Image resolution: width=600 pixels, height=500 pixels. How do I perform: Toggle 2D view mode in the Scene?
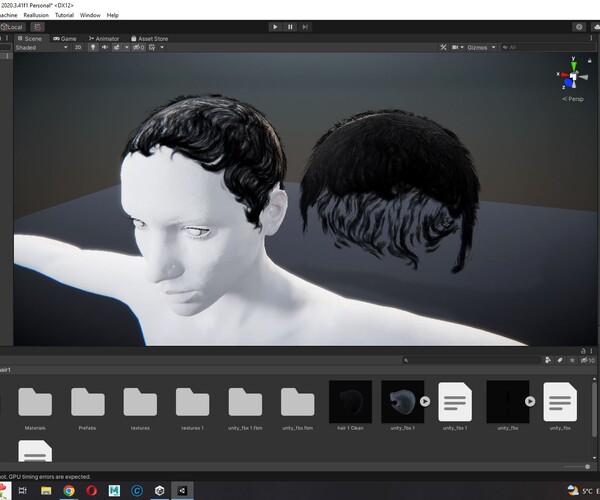click(78, 47)
